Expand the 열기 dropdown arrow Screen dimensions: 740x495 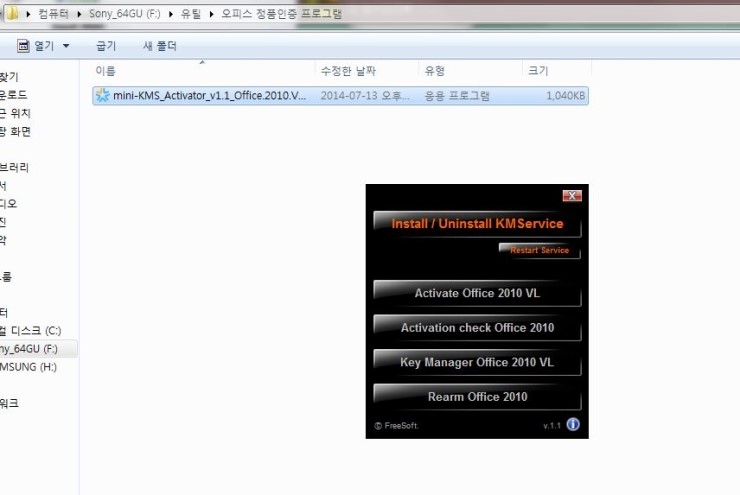tap(66, 46)
